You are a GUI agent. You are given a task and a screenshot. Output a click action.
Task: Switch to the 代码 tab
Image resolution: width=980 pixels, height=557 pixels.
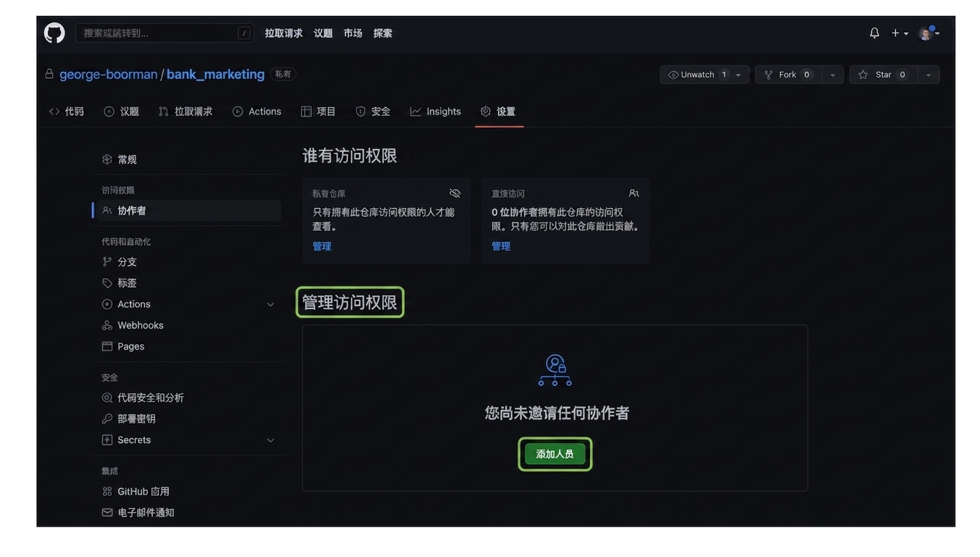pos(67,112)
